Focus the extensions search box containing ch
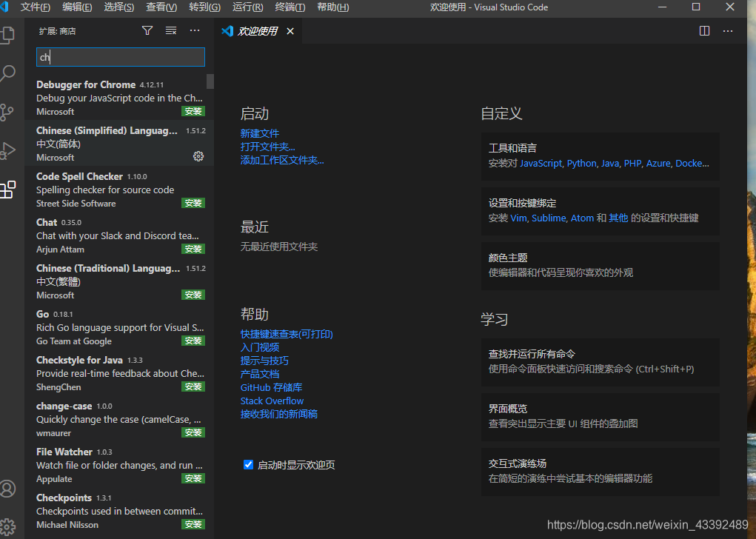The width and height of the screenshot is (756, 539). tap(121, 57)
